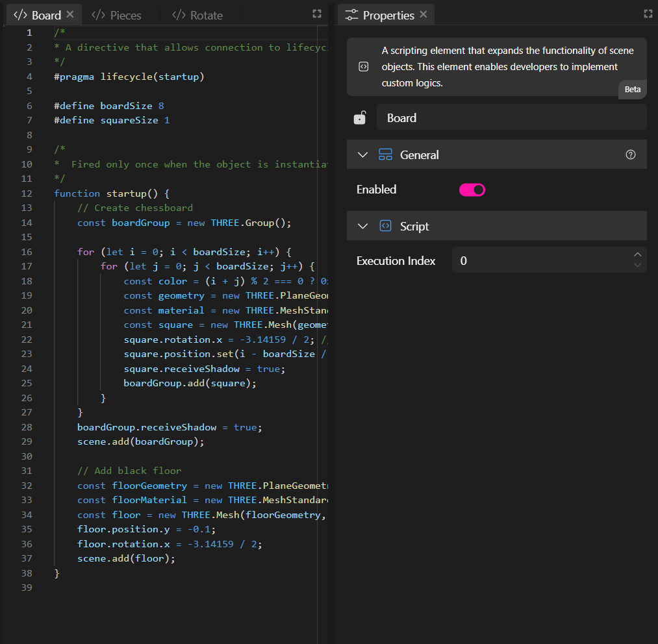Click the Board name input field
The width and height of the screenshot is (658, 644).
click(511, 118)
